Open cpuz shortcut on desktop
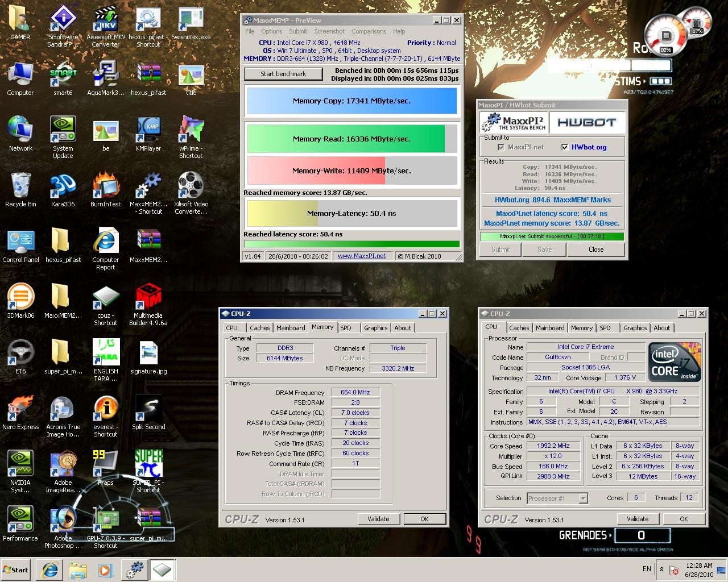The width and height of the screenshot is (728, 582). pyautogui.click(x=106, y=305)
